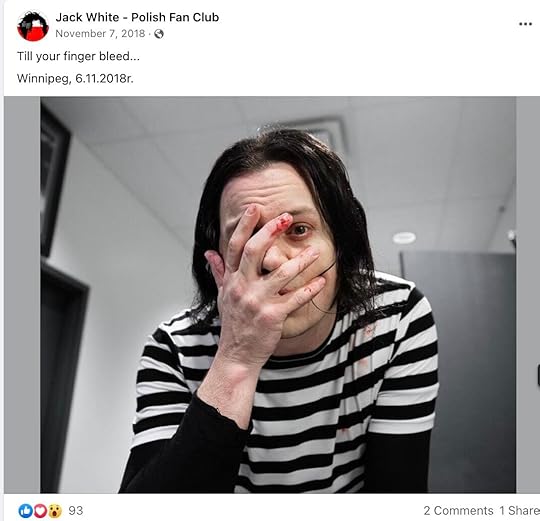Visit the Jack White - Polish Fan Club page
Viewport: 540px width, 521px height.
click(137, 17)
